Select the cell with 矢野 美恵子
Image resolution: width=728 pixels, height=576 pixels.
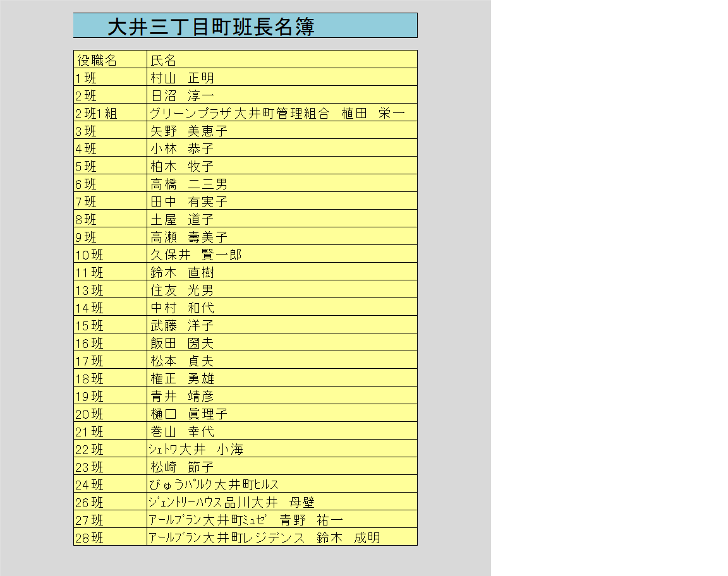pyautogui.click(x=282, y=131)
